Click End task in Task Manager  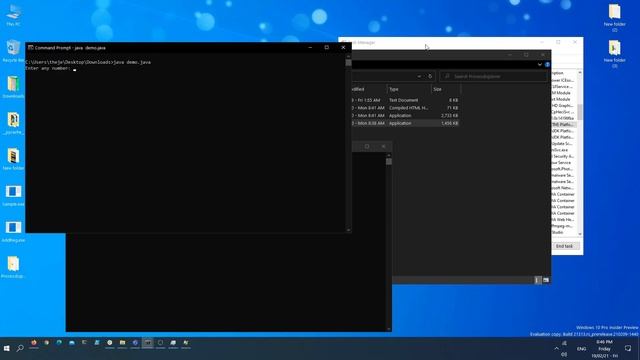click(565, 246)
